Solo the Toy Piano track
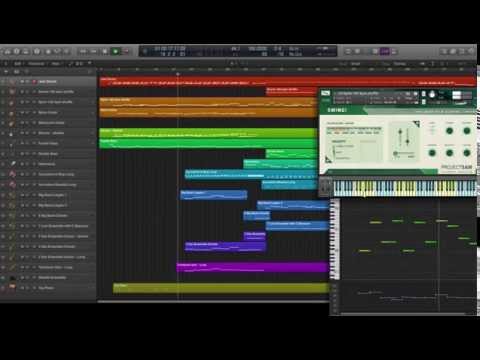 pos(27,288)
